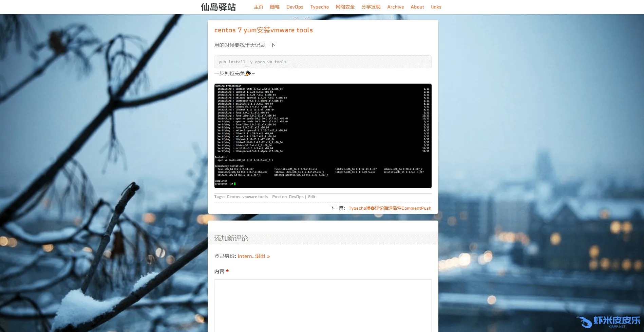Click the Edit link below the post
The width and height of the screenshot is (644, 332).
pos(311,197)
